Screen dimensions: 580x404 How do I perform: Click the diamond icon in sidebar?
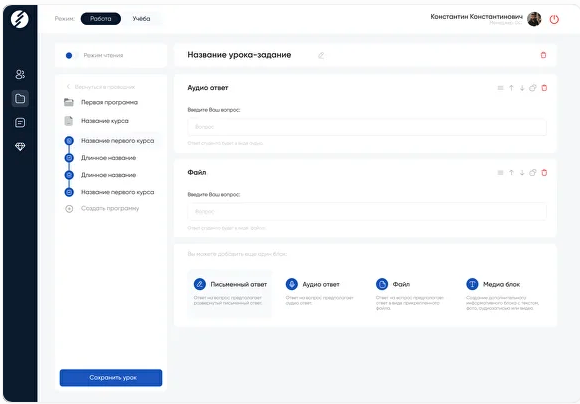[20, 147]
